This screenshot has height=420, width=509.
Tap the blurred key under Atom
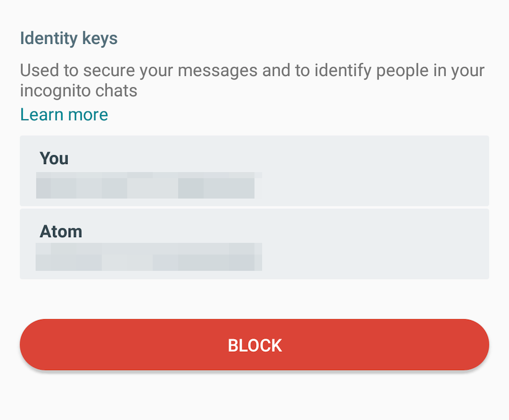coord(149,257)
